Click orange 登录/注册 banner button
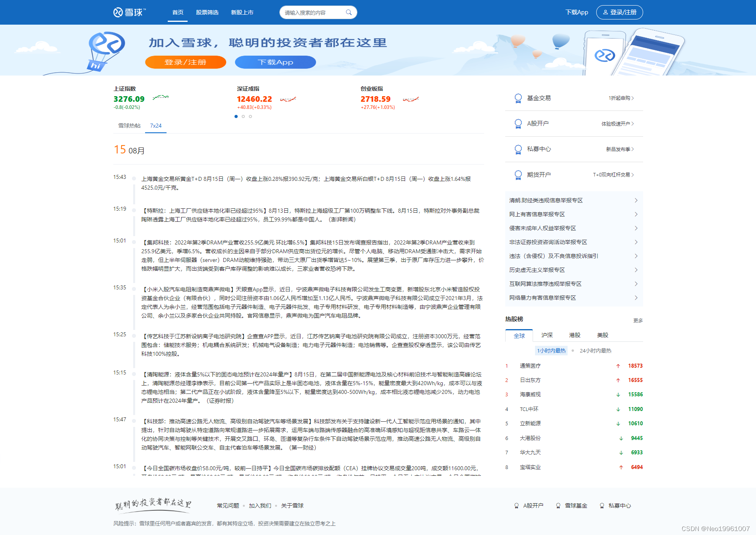 tap(186, 62)
